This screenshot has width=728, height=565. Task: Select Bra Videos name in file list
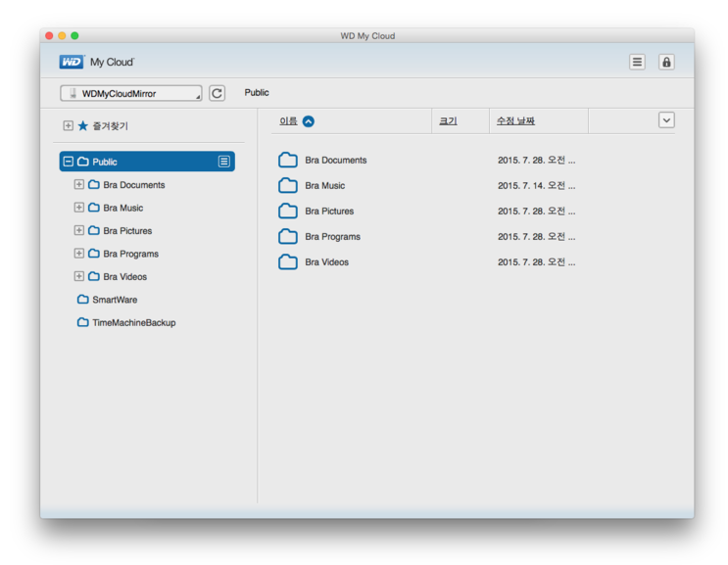pyautogui.click(x=327, y=262)
